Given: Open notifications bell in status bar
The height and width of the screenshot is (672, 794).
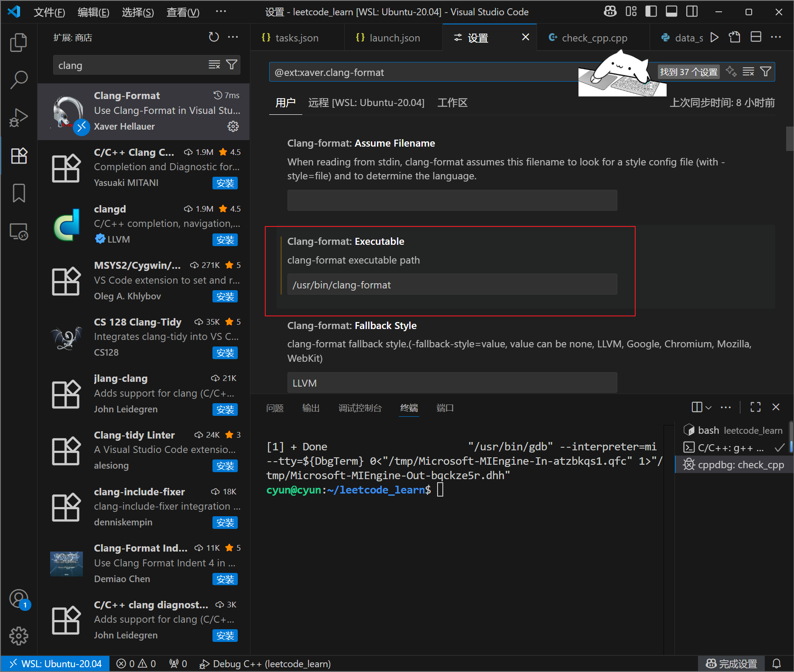Looking at the screenshot, I should (x=777, y=664).
